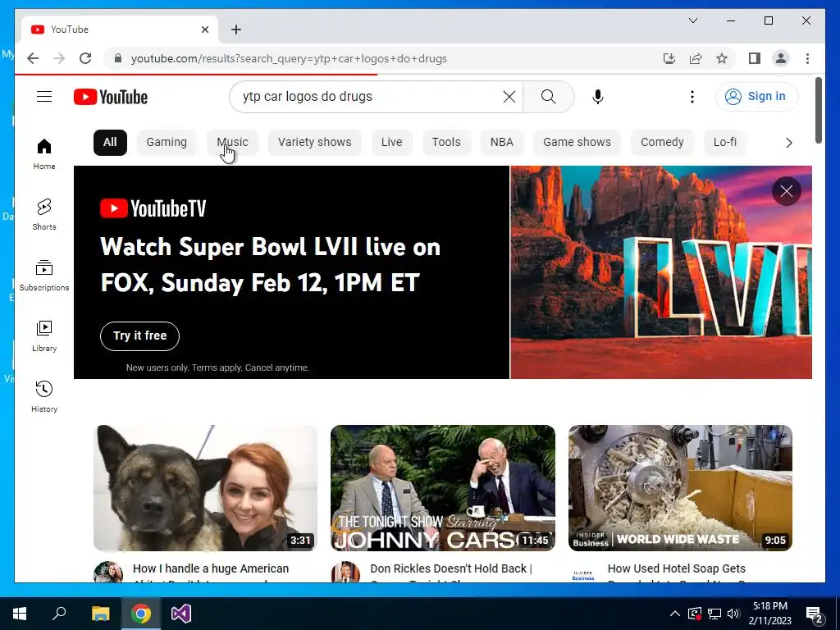Open the YouTube hamburger guide menu
The width and height of the screenshot is (840, 630).
pyautogui.click(x=44, y=97)
